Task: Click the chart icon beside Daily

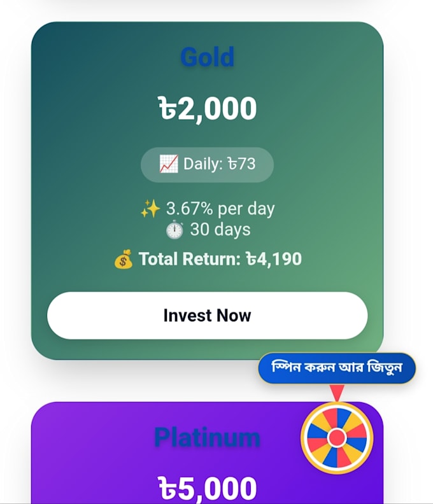Action: [x=169, y=164]
